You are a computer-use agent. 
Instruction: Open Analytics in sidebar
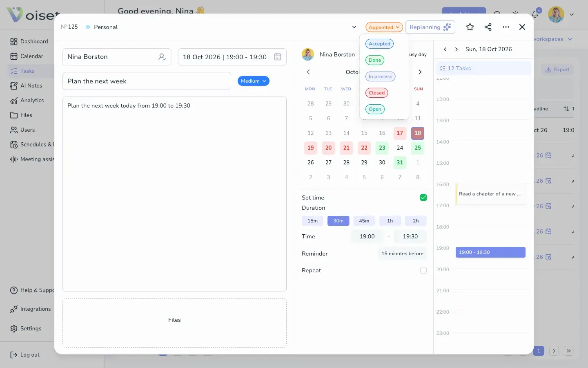tap(27, 100)
